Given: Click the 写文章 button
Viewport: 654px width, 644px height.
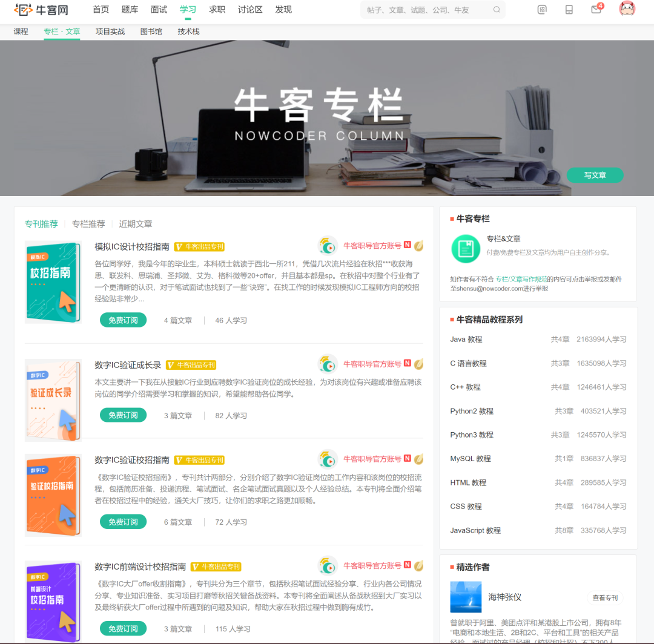Looking at the screenshot, I should (595, 175).
